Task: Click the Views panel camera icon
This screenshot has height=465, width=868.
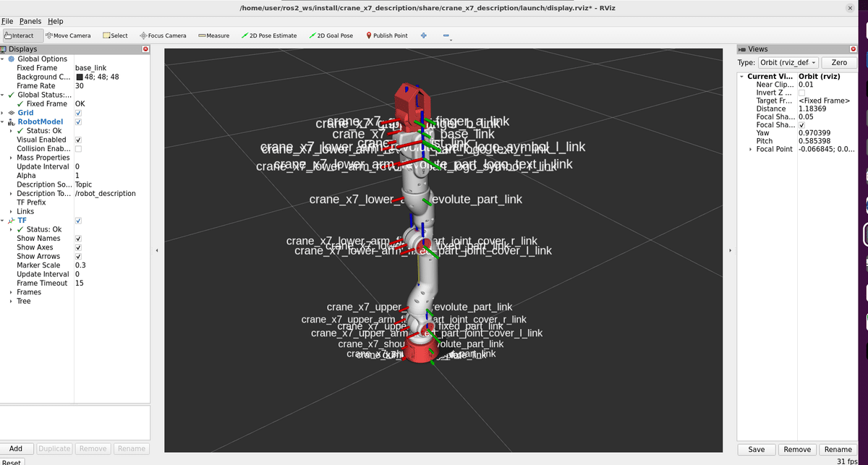Action: 742,49
